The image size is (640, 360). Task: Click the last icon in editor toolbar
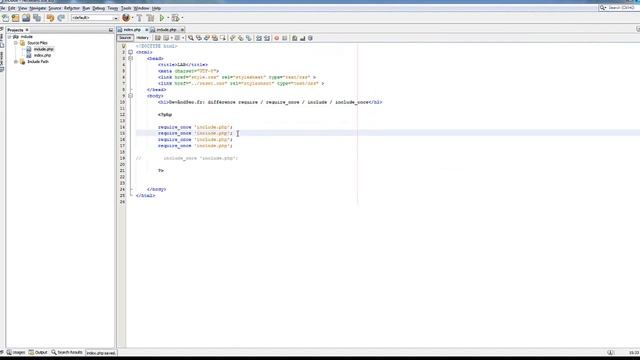pyautogui.click(x=310, y=38)
